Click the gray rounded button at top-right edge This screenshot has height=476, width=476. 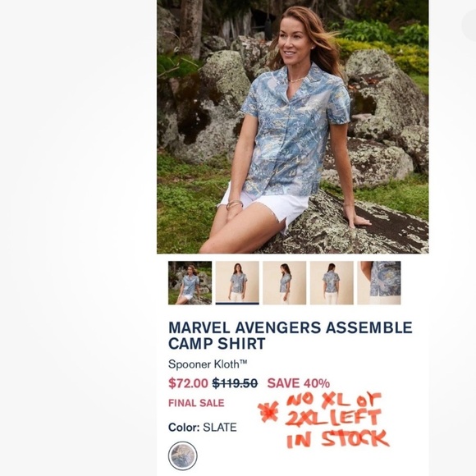pos(469,25)
